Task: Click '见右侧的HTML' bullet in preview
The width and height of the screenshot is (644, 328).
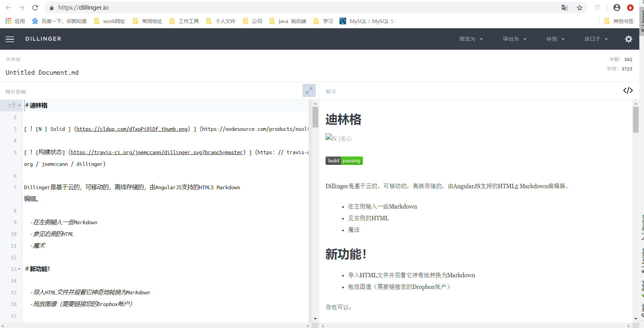Action: click(369, 218)
